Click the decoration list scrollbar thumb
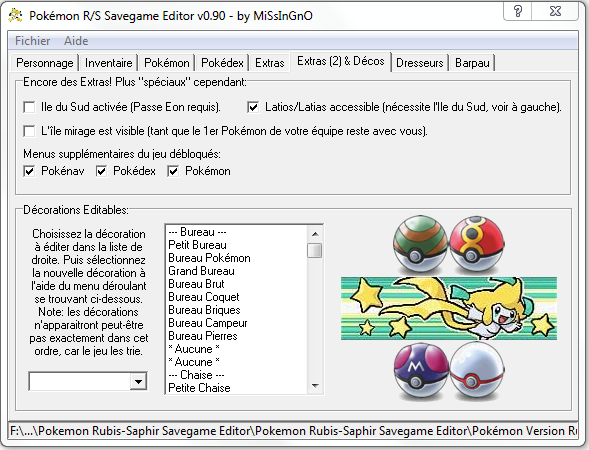This screenshot has height=450, width=589. (315, 251)
